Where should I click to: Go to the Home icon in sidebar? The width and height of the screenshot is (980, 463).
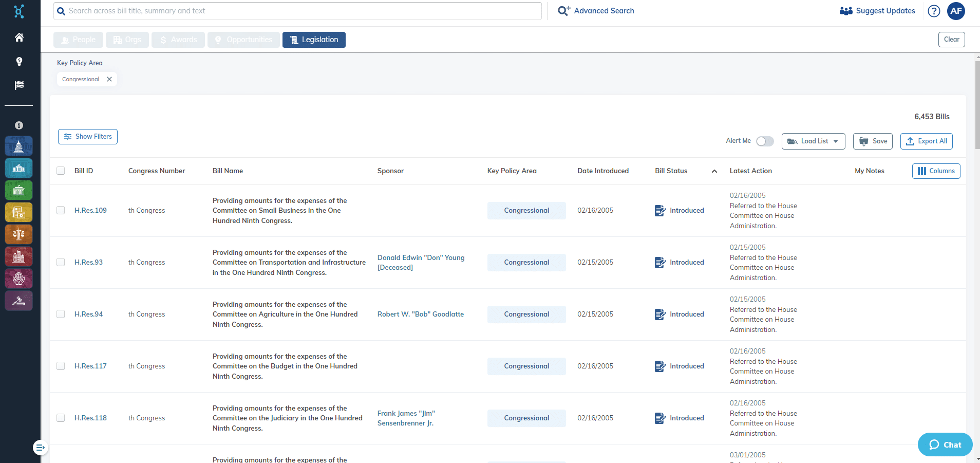pyautogui.click(x=19, y=38)
